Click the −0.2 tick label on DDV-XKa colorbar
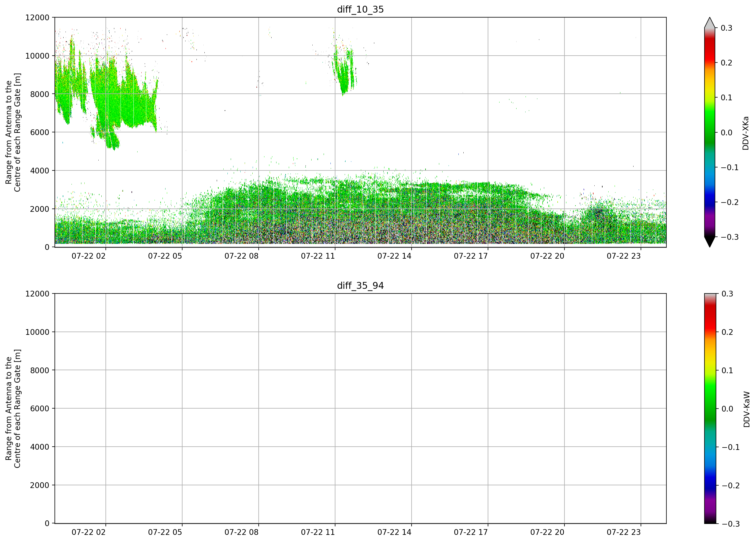 click(730, 202)
